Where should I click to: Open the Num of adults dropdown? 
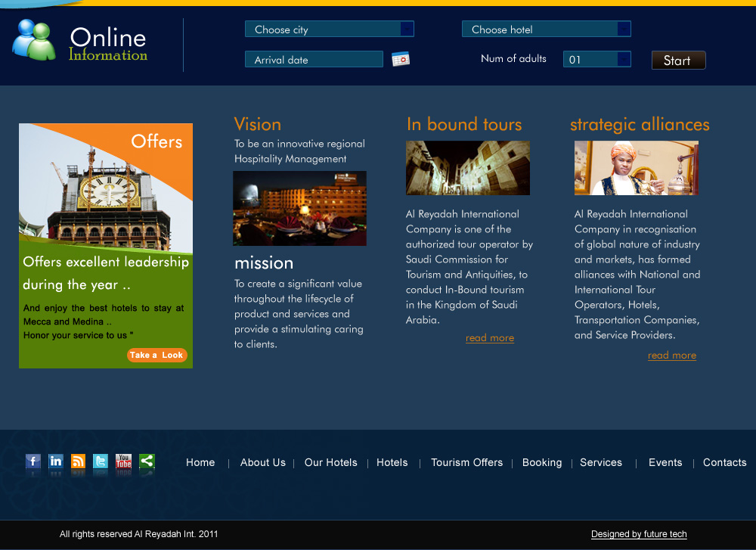click(597, 59)
